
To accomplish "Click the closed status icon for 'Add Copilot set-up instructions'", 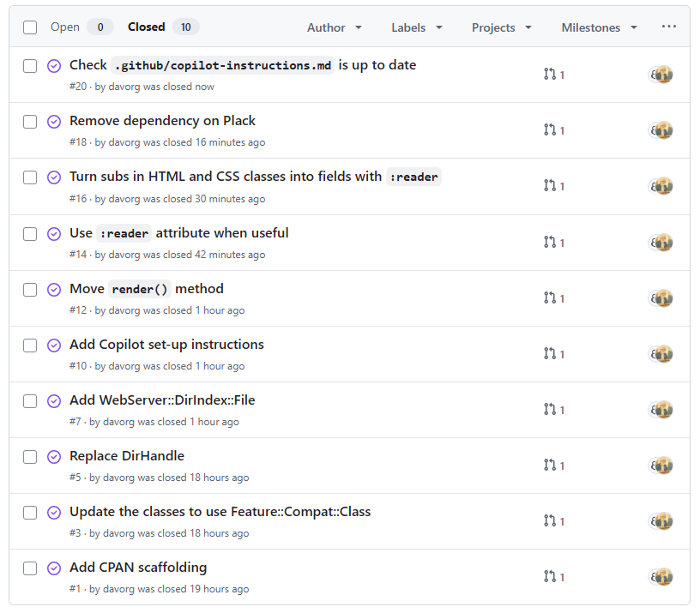I will pyautogui.click(x=54, y=345).
